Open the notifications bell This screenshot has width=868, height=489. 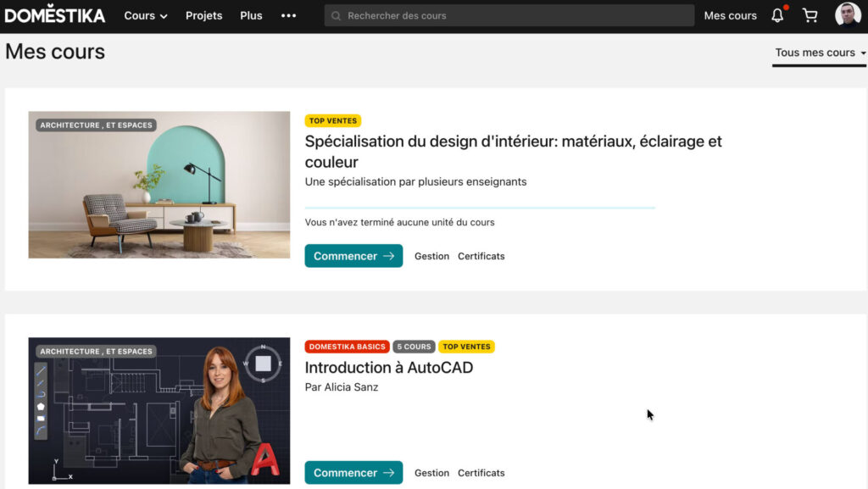778,15
